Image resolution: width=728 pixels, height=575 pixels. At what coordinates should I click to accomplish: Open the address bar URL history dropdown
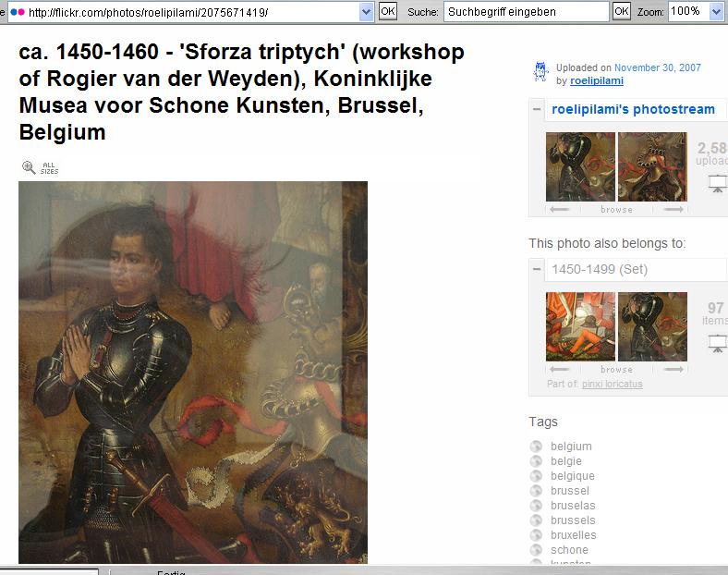[x=367, y=12]
